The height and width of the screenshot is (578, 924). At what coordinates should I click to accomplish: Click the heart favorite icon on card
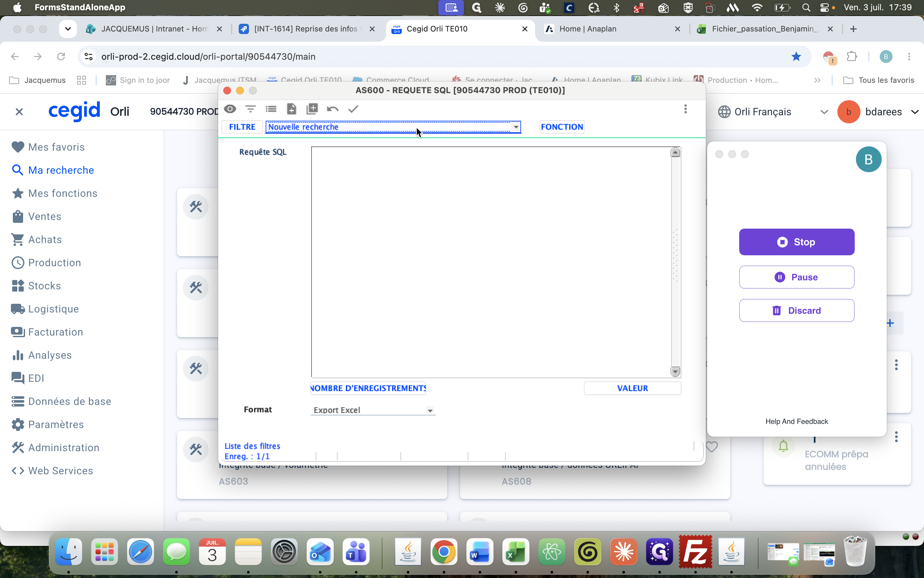point(712,446)
